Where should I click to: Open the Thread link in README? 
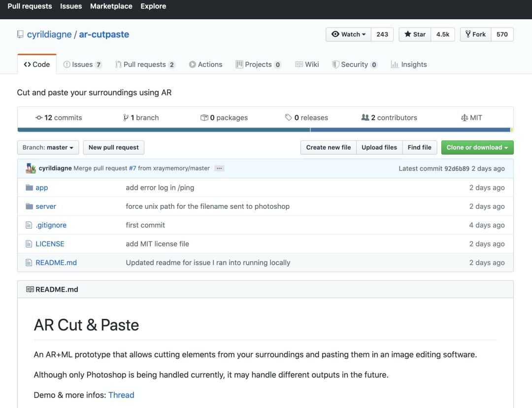coord(121,395)
